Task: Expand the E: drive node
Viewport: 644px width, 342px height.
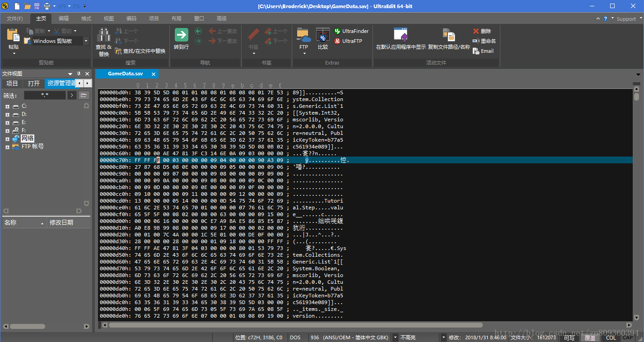Action: (7, 122)
